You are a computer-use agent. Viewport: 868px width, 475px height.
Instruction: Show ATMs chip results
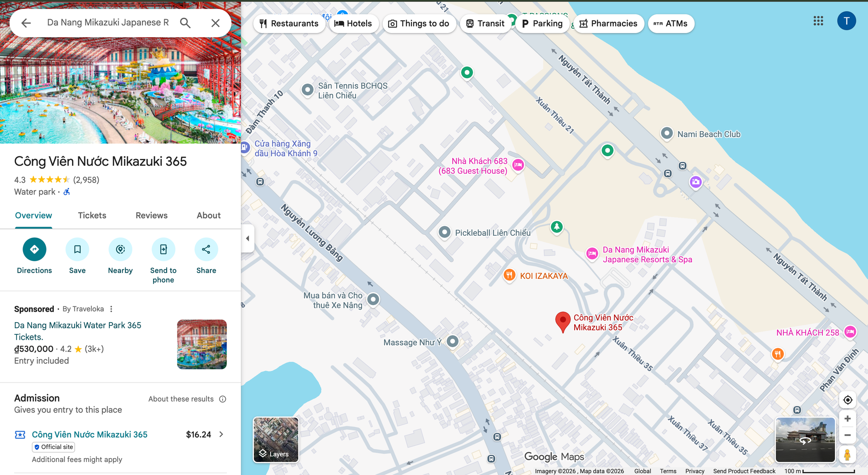point(671,23)
